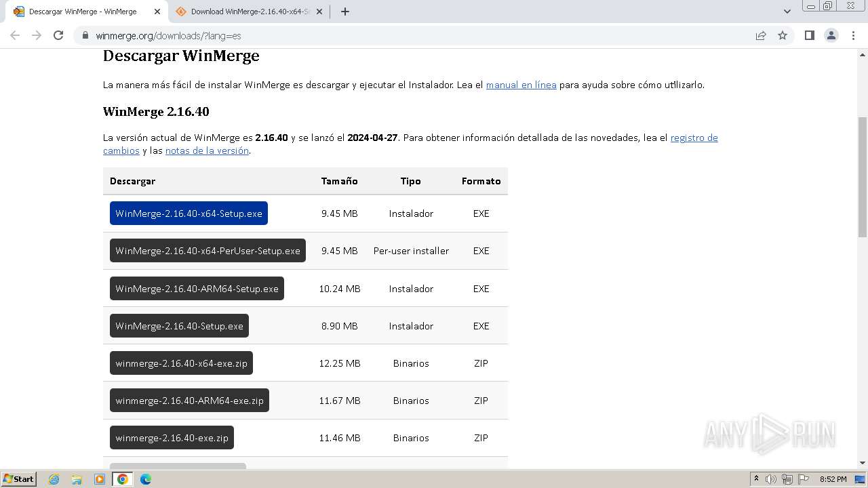868x488 pixels.
Task: Select the 10.24 MB size cell
Action: point(339,289)
